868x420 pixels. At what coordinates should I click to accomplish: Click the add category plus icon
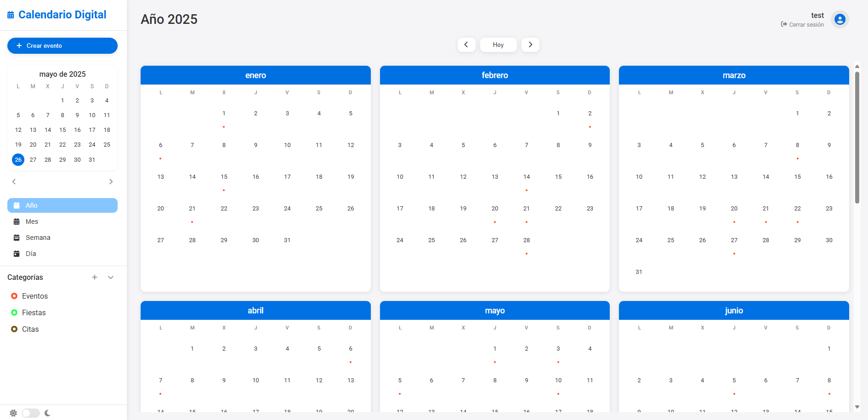pyautogui.click(x=95, y=277)
